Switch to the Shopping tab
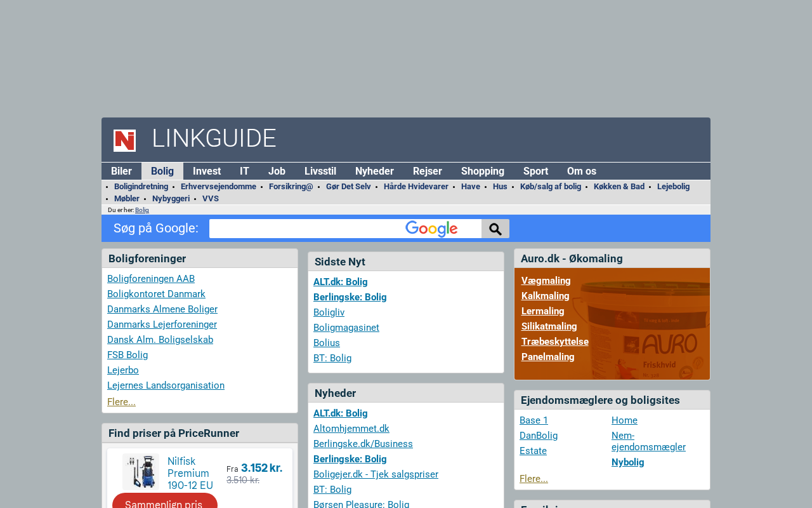Image resolution: width=812 pixels, height=508 pixels. [x=482, y=171]
